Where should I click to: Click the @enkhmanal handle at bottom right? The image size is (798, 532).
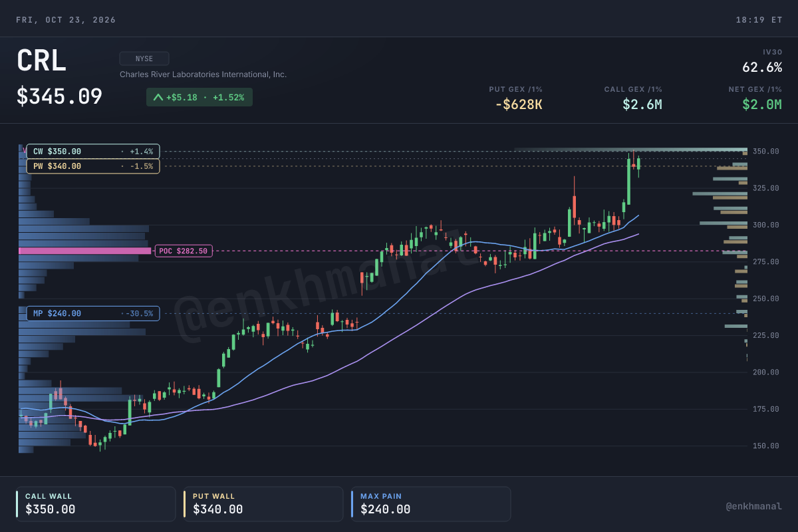pyautogui.click(x=754, y=507)
